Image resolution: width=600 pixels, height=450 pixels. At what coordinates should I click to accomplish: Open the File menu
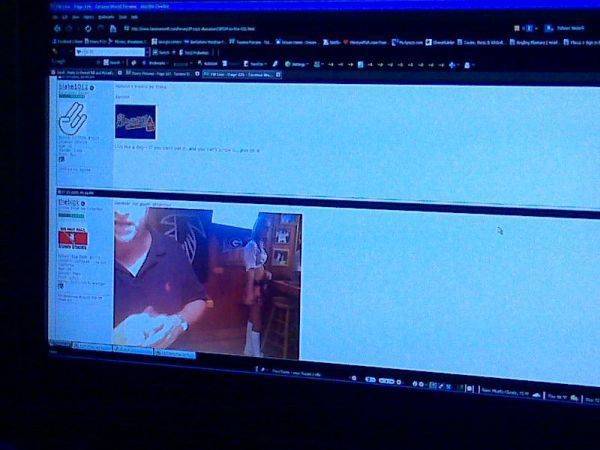pyautogui.click(x=55, y=17)
